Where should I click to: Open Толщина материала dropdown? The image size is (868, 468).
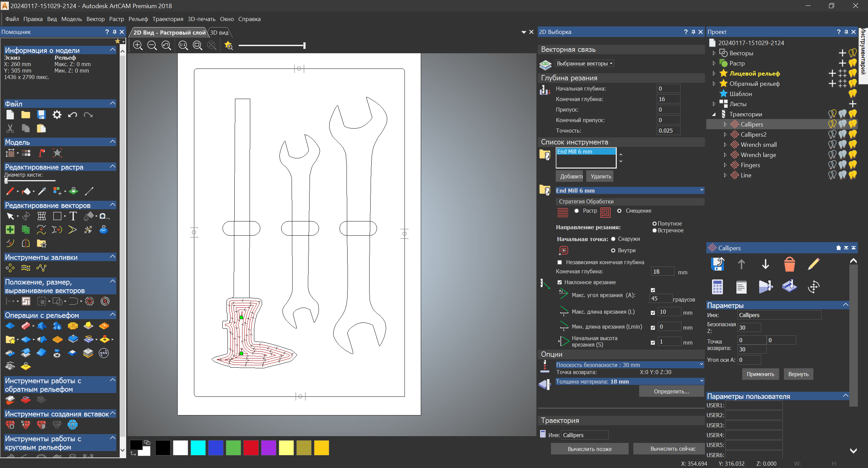pos(701,381)
